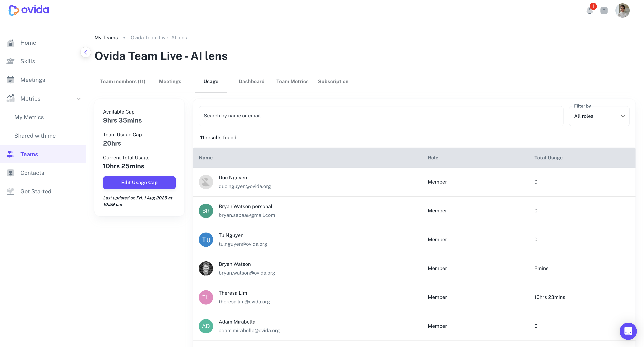
Task: Open the help question mark icon
Action: coord(604,11)
